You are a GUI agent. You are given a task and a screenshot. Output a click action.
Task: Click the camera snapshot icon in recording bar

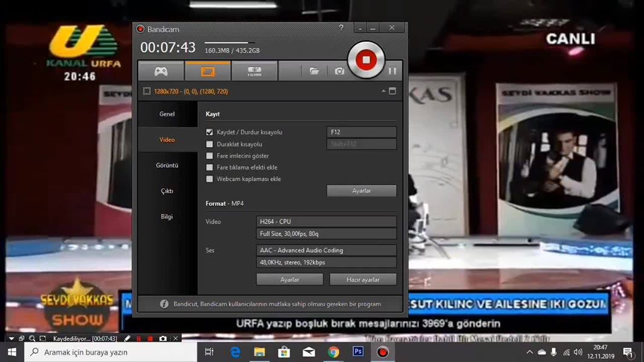click(x=163, y=338)
